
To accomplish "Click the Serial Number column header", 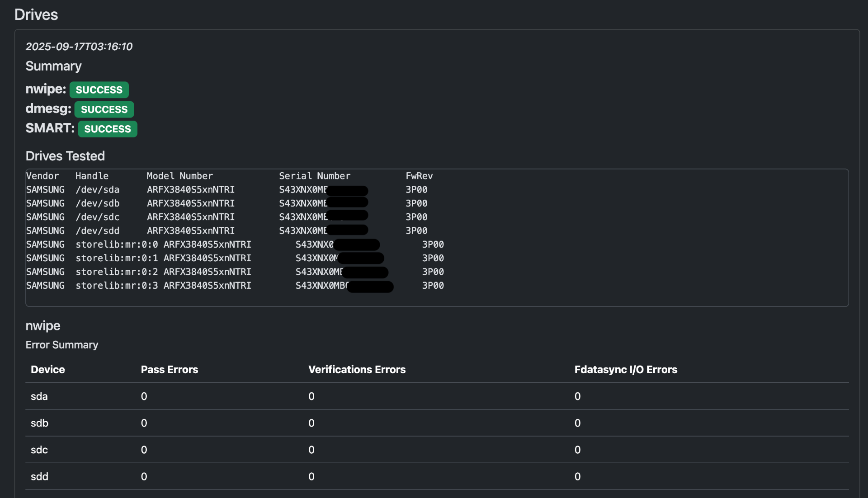I will pos(314,176).
